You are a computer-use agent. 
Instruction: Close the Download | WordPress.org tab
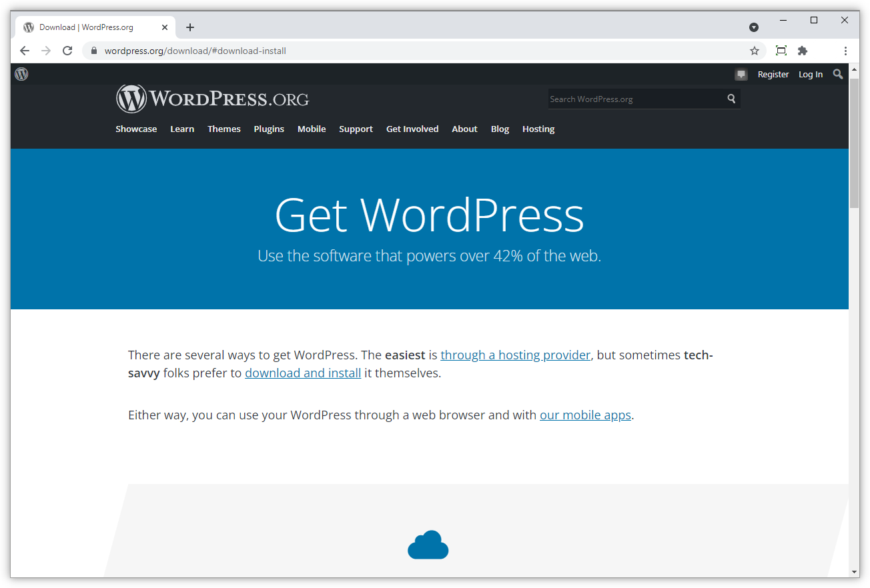(165, 27)
